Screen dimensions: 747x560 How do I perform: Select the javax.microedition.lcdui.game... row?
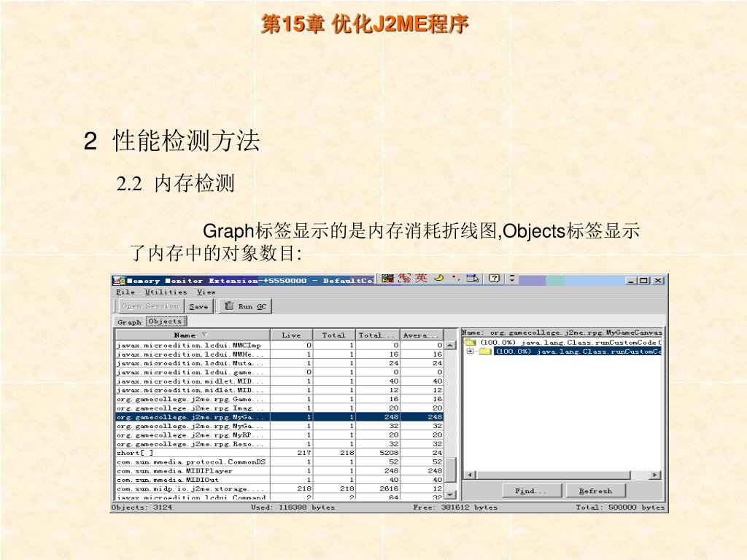(x=279, y=372)
